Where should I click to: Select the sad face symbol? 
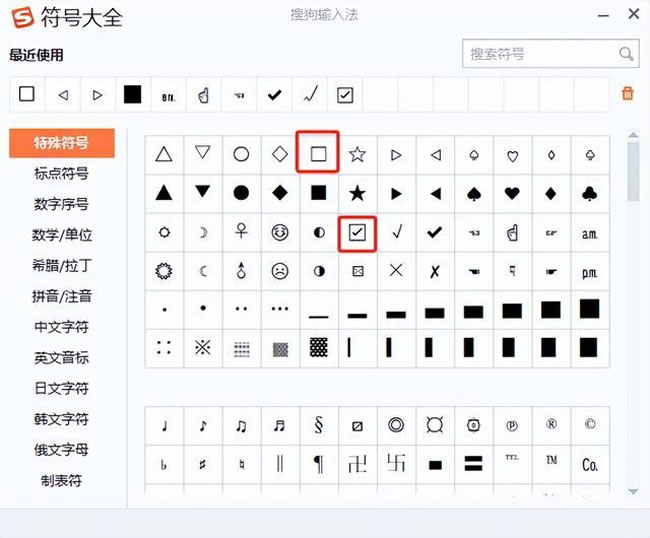pos(280,271)
